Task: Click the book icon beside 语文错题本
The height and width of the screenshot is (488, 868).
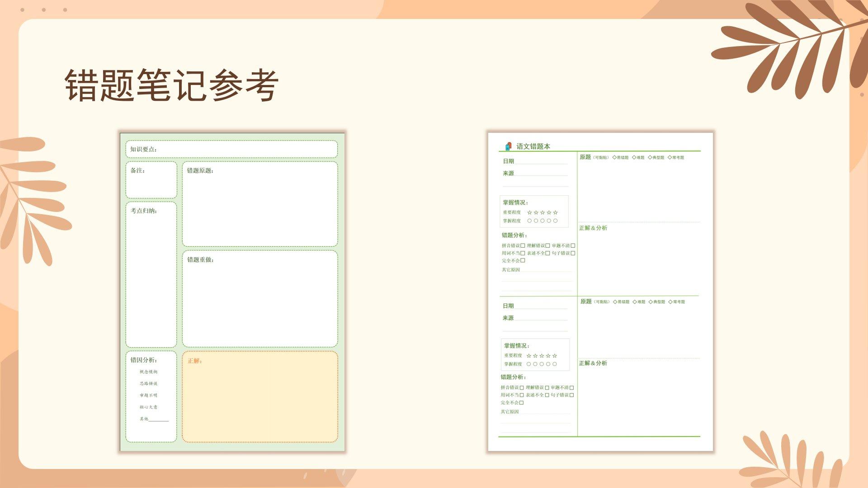Action: tap(508, 145)
